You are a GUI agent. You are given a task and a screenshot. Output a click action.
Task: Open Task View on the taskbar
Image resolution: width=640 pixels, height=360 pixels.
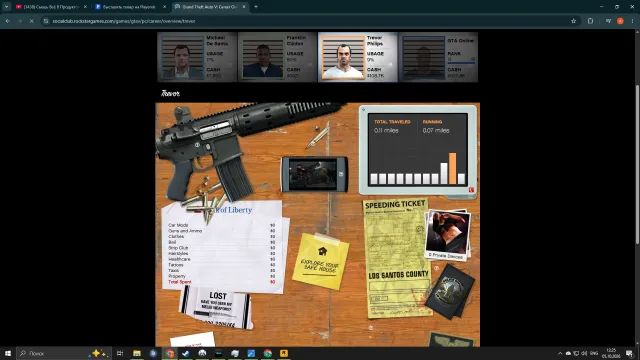[120, 353]
